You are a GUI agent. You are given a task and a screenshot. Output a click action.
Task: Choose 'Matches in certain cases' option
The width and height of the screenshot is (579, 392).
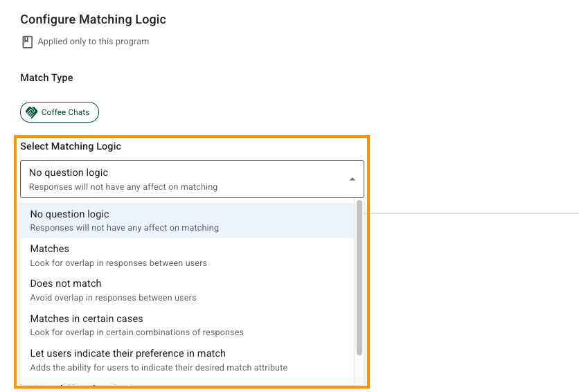point(87,319)
